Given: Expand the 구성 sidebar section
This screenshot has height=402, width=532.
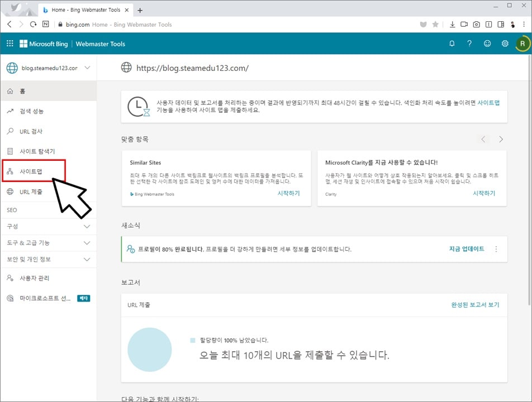Looking at the screenshot, I should [x=49, y=226].
